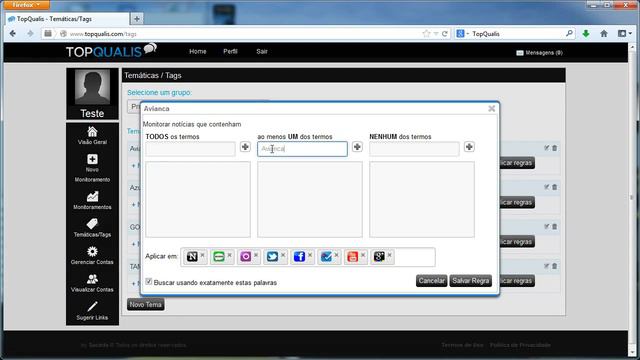Remove the YouTube source tag
Image resolution: width=640 pixels, height=360 pixels.
[x=363, y=255]
